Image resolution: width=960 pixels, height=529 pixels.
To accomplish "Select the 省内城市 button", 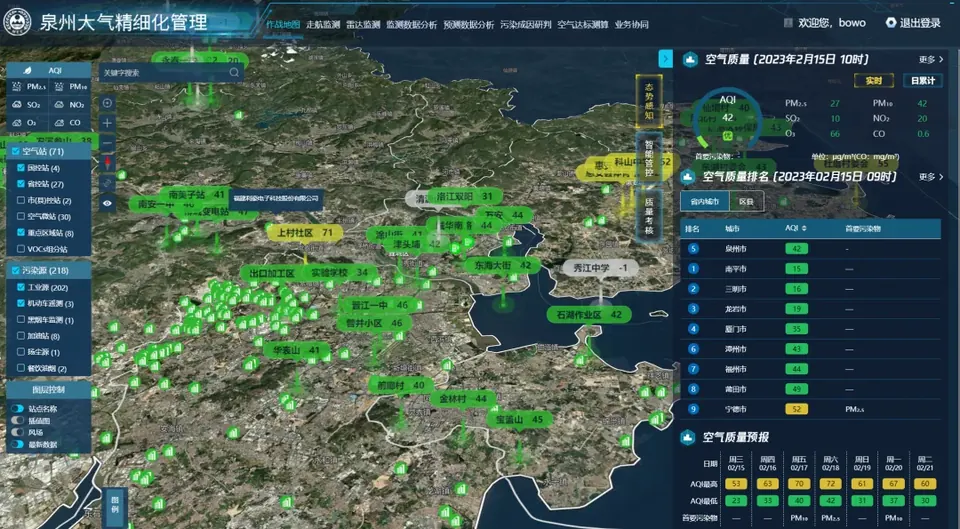I will [x=704, y=201].
